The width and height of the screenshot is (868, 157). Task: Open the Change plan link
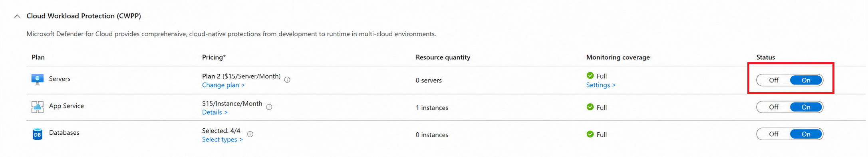[x=223, y=85]
